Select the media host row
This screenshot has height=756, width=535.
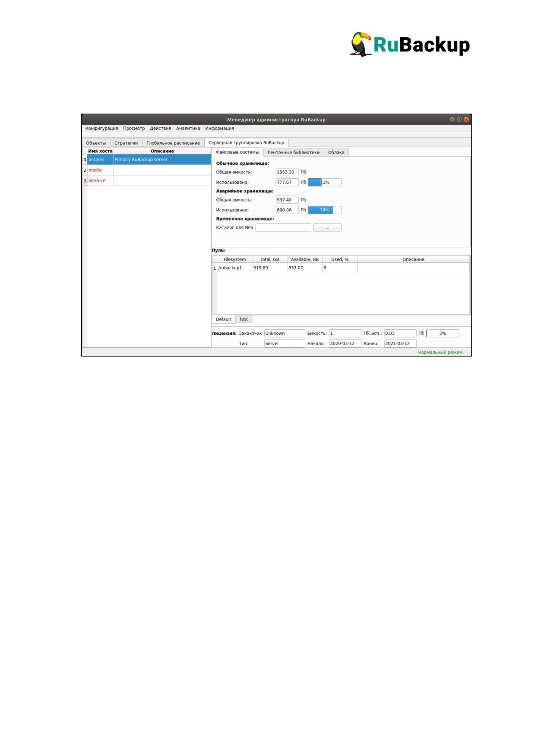[147, 170]
